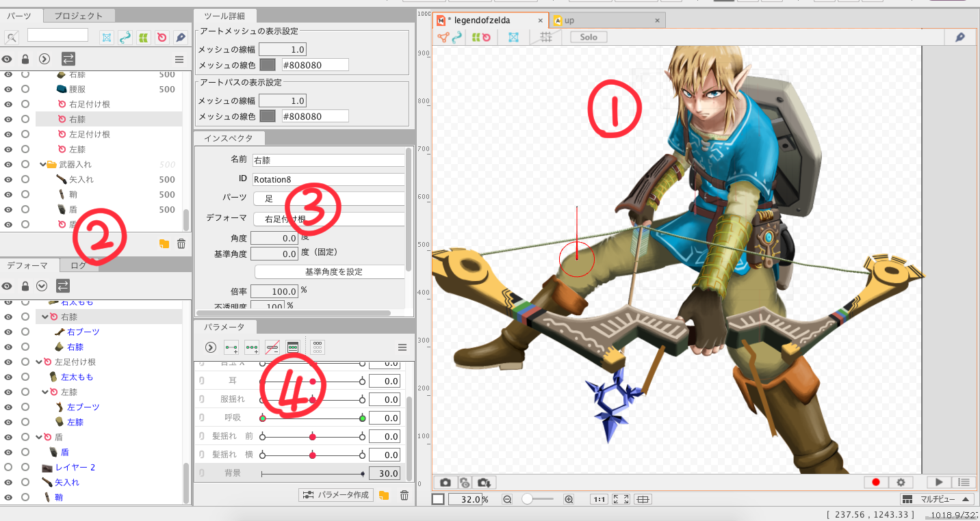
Task: Click the grid toggle icon in canvas toolbar
Action: [x=546, y=37]
